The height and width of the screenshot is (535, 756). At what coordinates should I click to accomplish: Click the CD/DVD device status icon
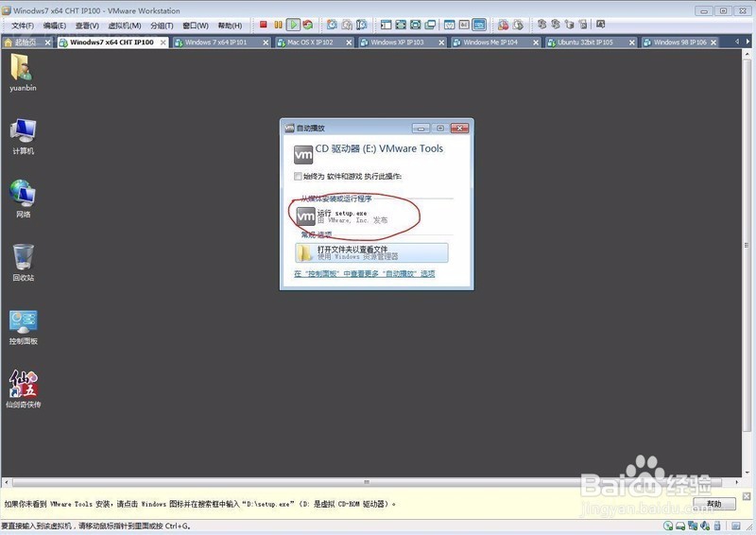[668, 526]
